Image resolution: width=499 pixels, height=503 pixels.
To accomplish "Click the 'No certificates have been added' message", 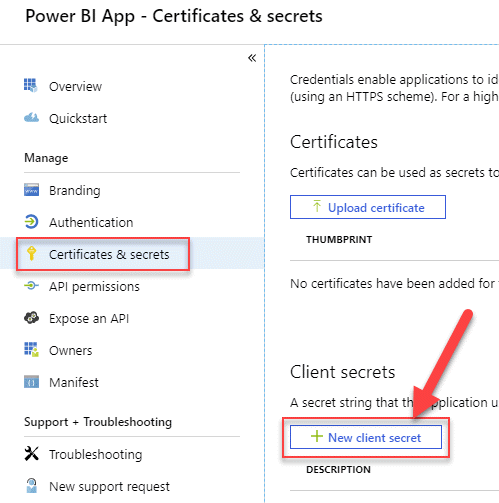I will click(394, 284).
